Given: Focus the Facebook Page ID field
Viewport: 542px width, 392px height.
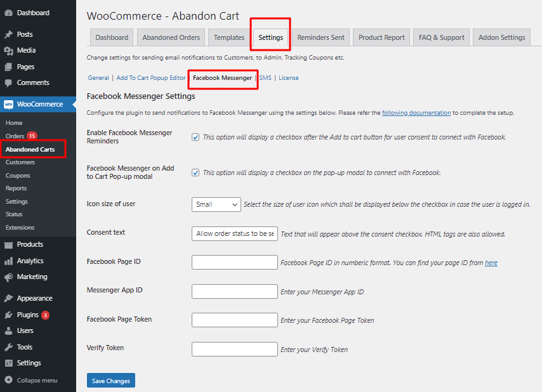Looking at the screenshot, I should [x=235, y=263].
